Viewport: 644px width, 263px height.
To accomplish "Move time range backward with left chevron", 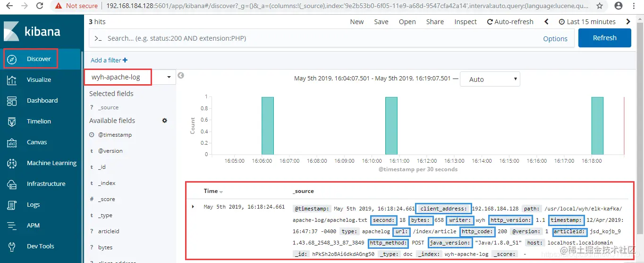I will [x=547, y=22].
